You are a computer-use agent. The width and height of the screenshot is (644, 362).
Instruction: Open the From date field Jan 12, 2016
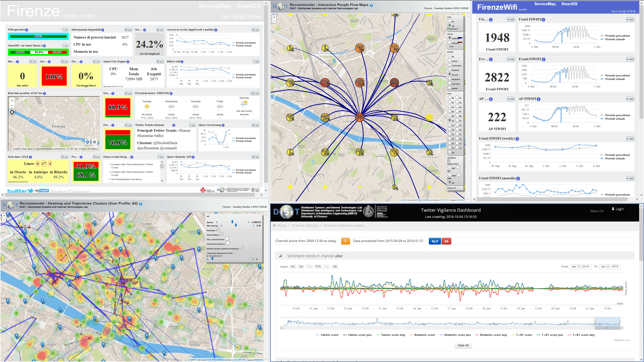580,267
